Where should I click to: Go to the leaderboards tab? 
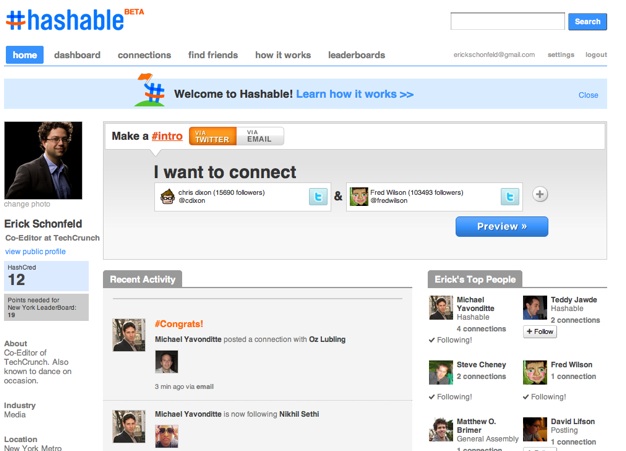tap(356, 55)
